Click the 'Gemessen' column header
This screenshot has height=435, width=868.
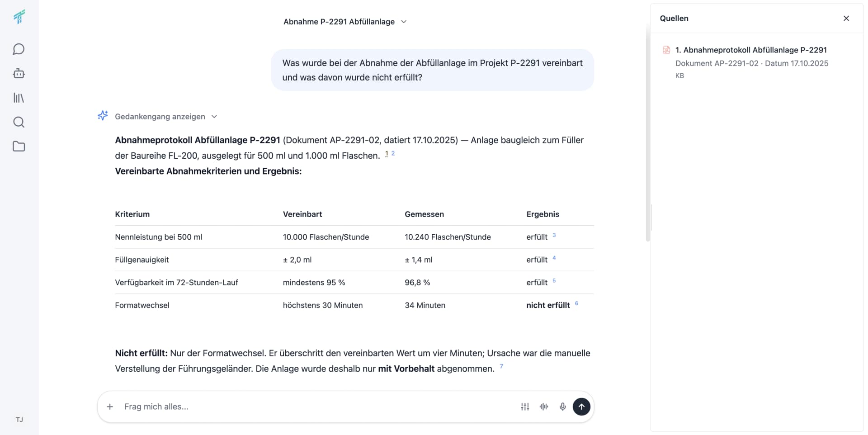tap(424, 214)
